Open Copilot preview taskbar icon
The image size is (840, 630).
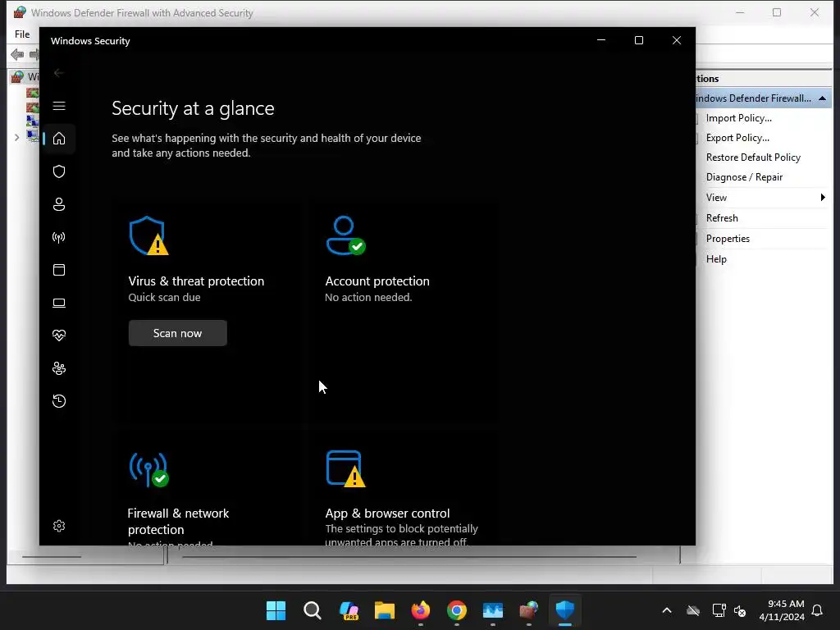[349, 610]
